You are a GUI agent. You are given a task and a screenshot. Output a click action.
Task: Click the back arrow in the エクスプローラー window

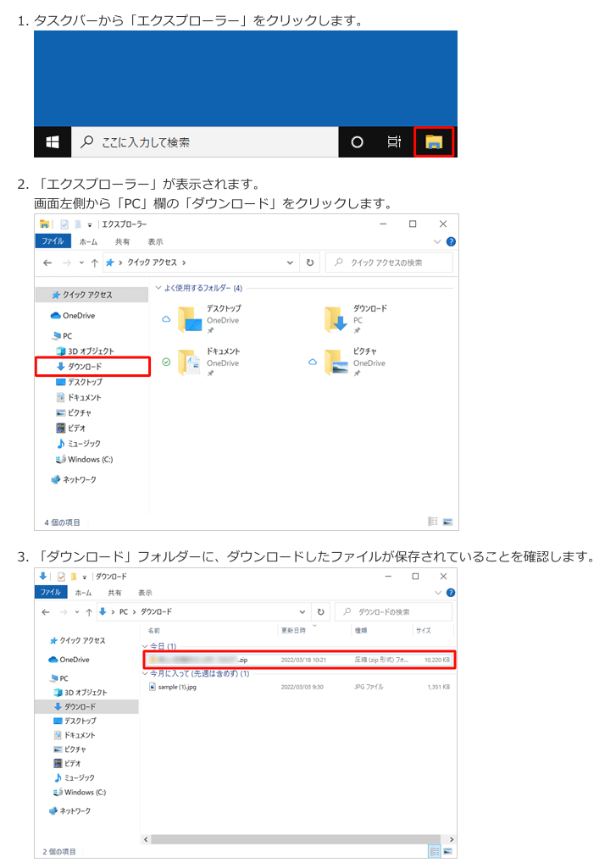(x=47, y=263)
